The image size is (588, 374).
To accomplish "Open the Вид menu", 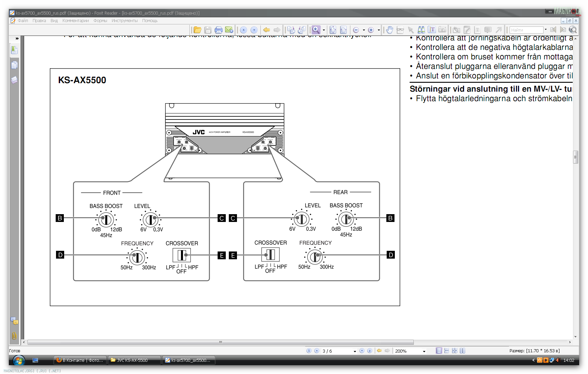I will [54, 21].
